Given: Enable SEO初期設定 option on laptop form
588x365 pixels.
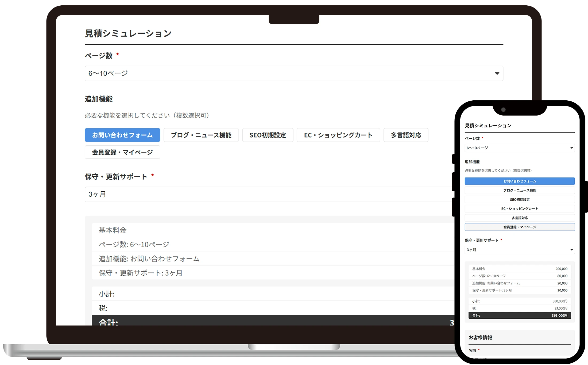Looking at the screenshot, I should tap(268, 135).
